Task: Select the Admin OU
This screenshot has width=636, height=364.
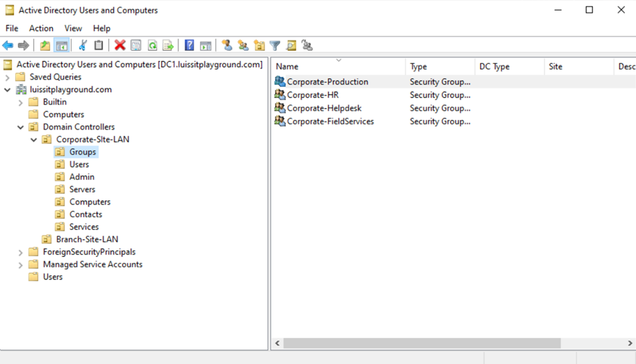Action: coord(82,177)
